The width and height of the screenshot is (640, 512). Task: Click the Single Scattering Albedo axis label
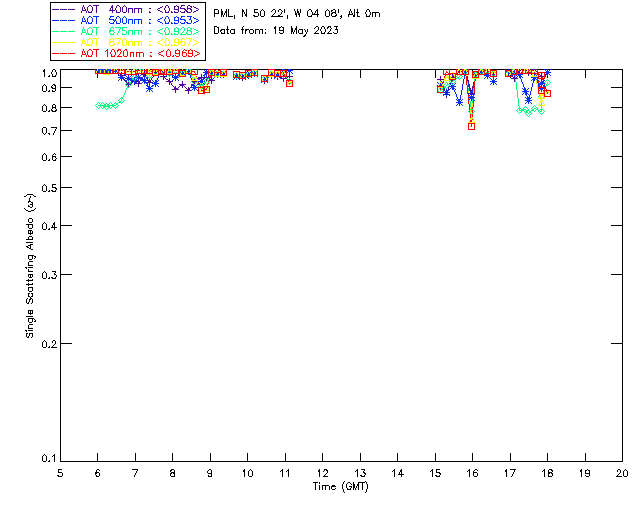click(x=30, y=266)
